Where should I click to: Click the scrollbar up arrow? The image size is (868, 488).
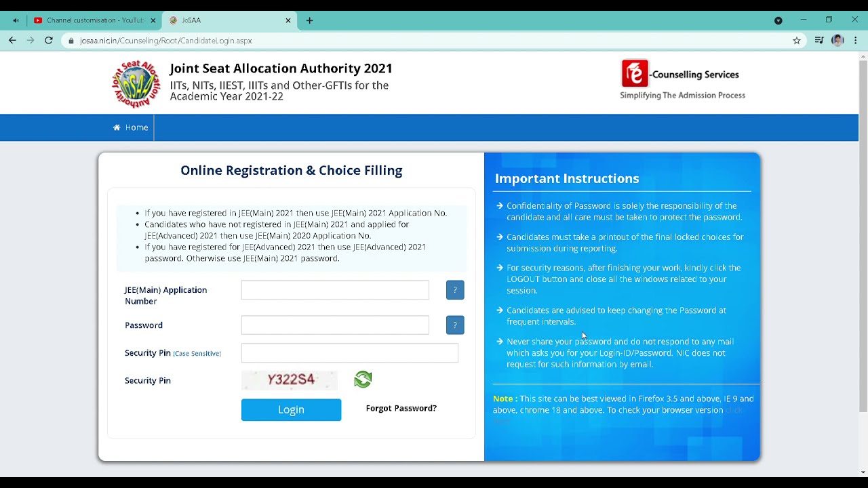(863, 56)
